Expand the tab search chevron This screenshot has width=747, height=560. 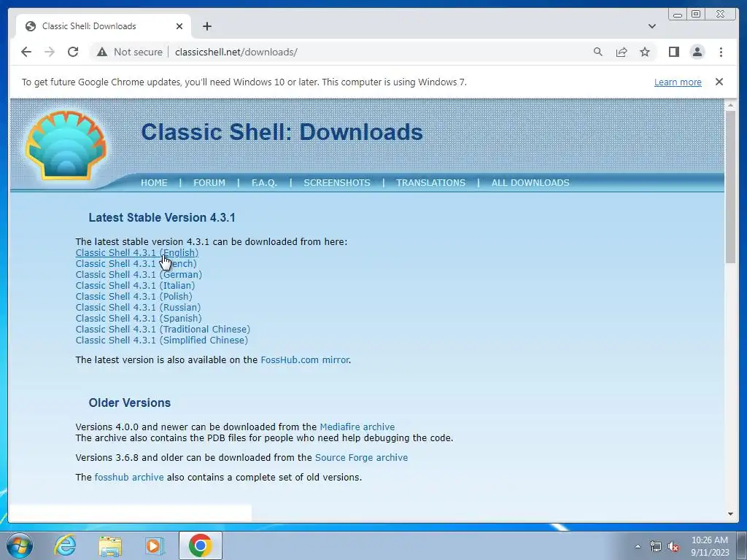pyautogui.click(x=652, y=26)
